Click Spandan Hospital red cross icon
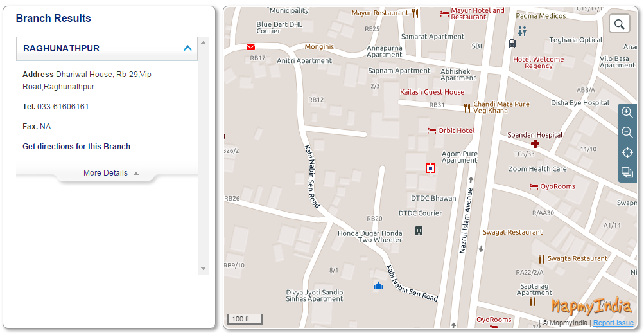This screenshot has width=644, height=333. pos(535,143)
